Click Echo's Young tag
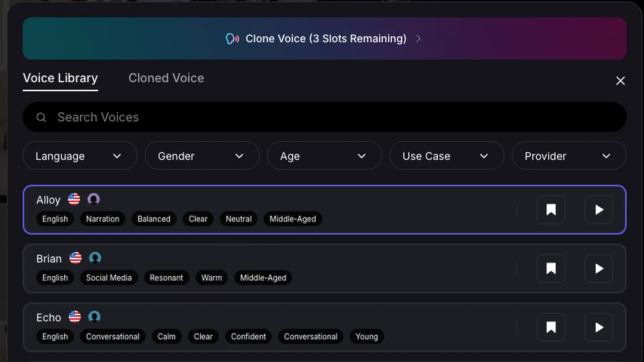This screenshot has height=362, width=644. [367, 337]
